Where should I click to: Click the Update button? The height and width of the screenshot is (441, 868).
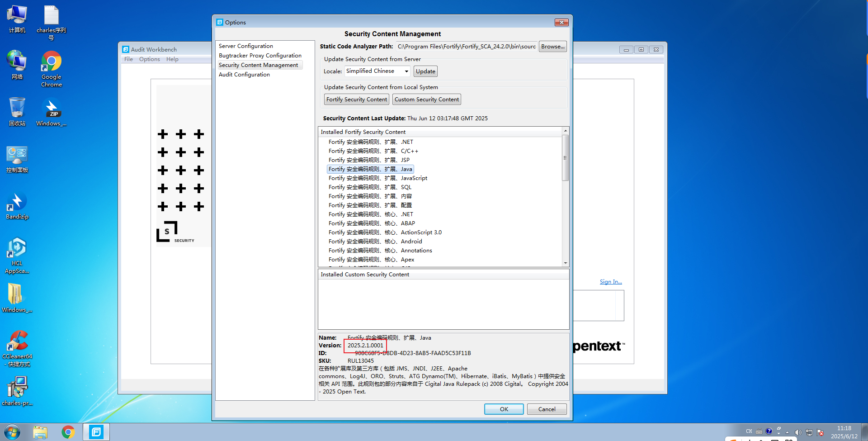pos(425,71)
